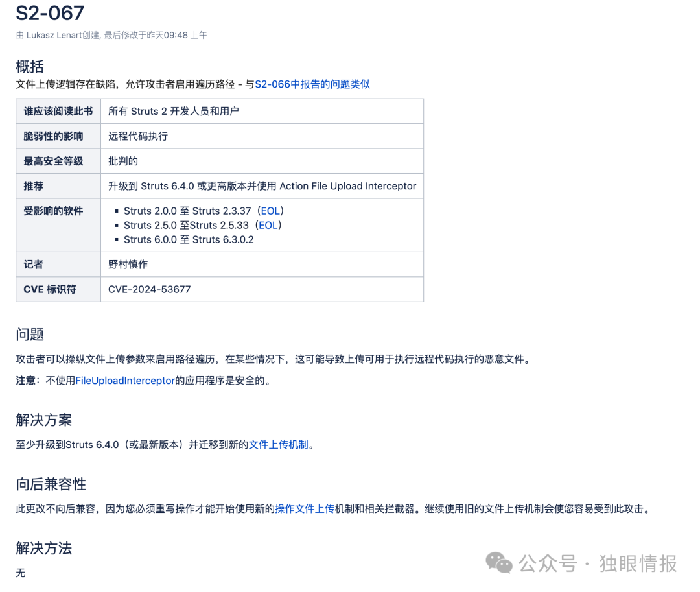Click the 注意 bold label
Image resolution: width=700 pixels, height=592 pixels.
[25, 381]
